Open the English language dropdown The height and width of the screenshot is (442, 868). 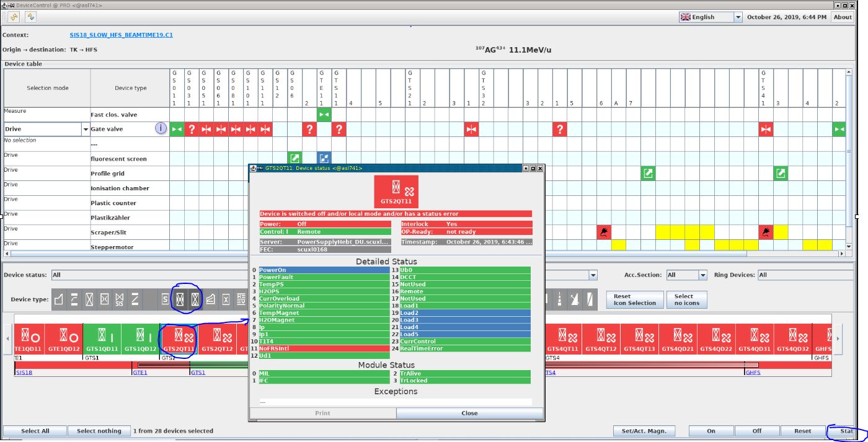tap(710, 17)
